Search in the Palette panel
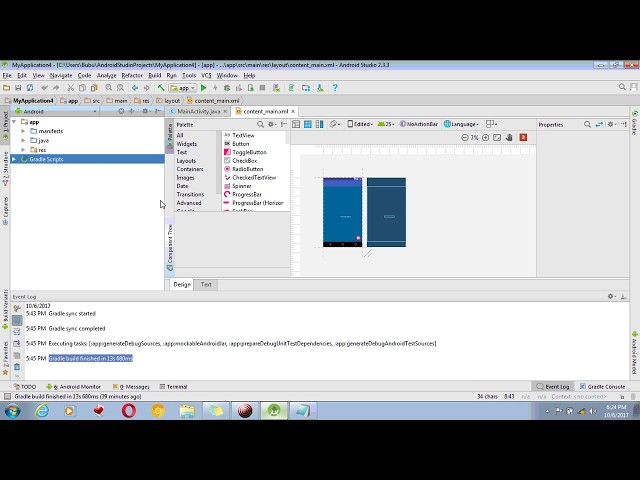The height and width of the screenshot is (480, 640). 262,124
